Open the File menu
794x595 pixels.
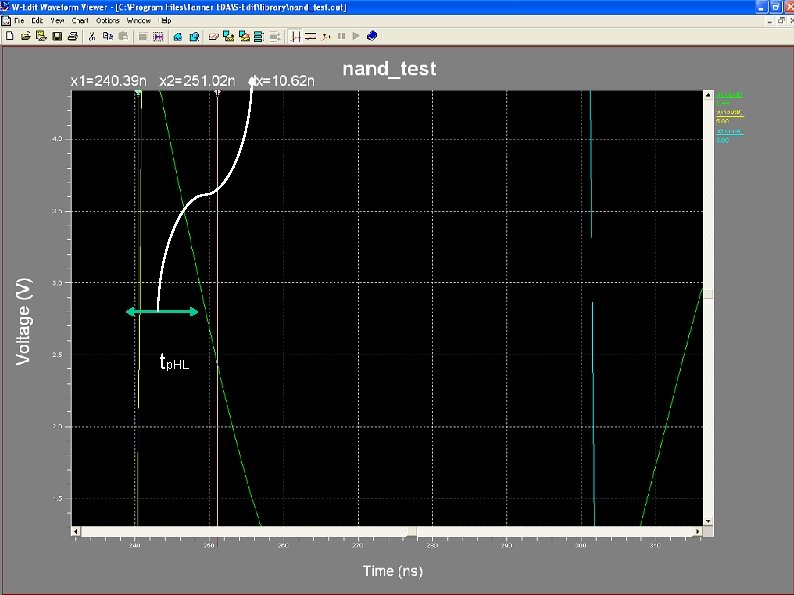point(19,21)
